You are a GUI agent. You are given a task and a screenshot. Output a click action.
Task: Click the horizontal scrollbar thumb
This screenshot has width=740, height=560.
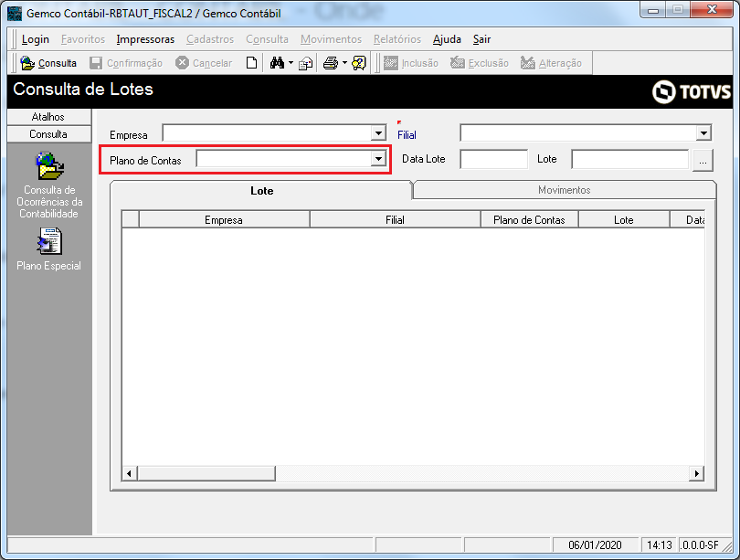tap(206, 473)
